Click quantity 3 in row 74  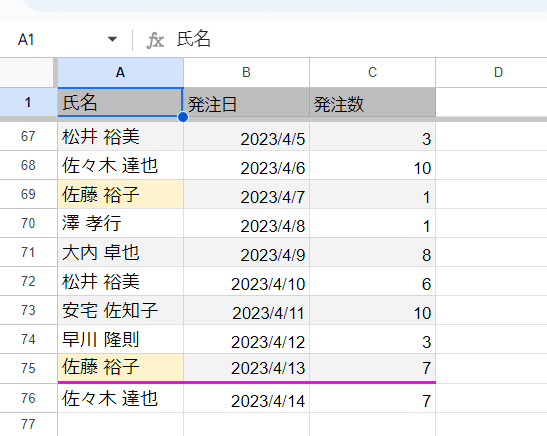tap(373, 339)
